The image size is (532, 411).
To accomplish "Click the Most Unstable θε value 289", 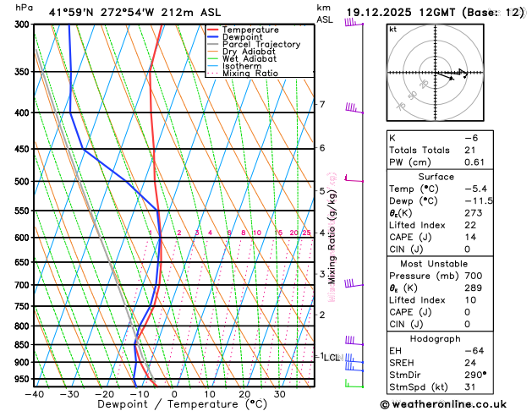I will pos(474,288).
